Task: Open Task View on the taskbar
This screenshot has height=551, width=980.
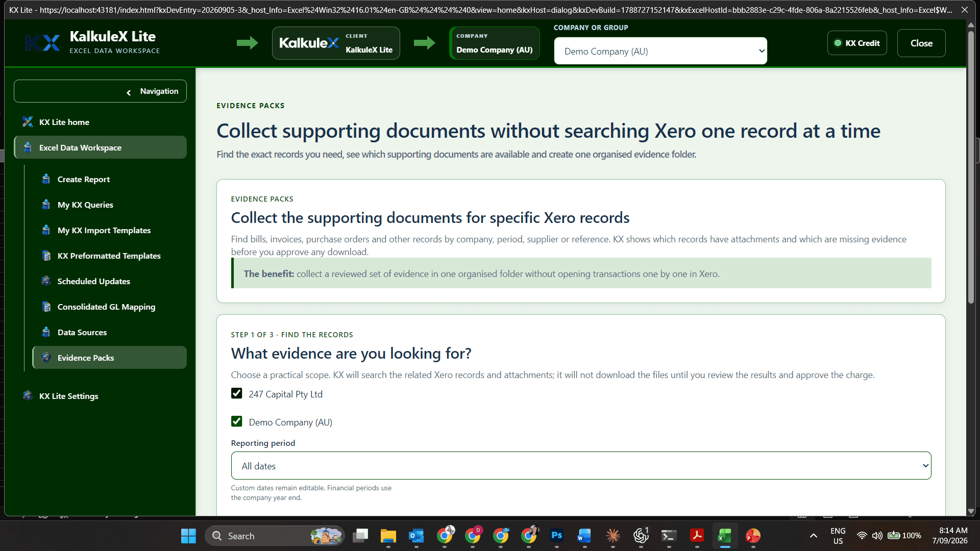Action: tap(360, 536)
